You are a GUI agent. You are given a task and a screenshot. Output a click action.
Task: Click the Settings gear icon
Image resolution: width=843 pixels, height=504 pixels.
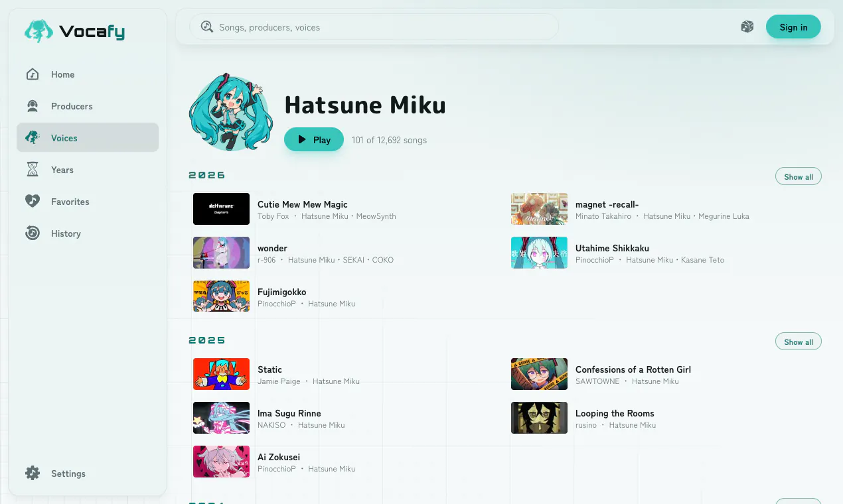(33, 473)
